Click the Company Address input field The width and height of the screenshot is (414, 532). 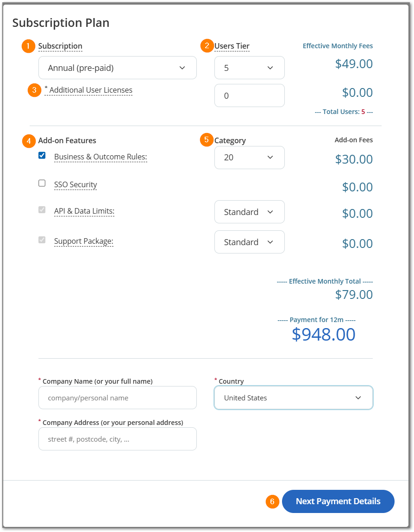pos(118,439)
